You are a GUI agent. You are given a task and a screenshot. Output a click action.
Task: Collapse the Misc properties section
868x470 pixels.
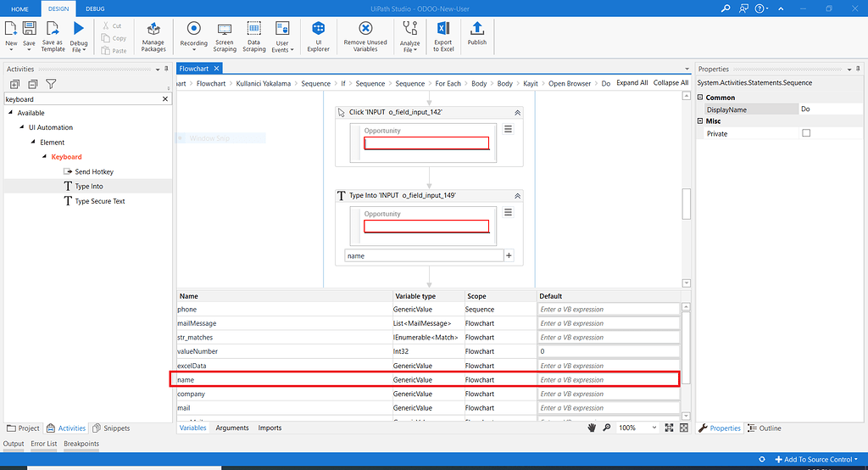[700, 120]
